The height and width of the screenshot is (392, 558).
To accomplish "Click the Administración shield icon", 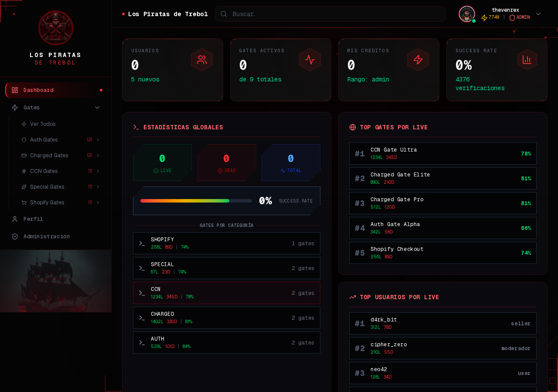I will point(15,237).
